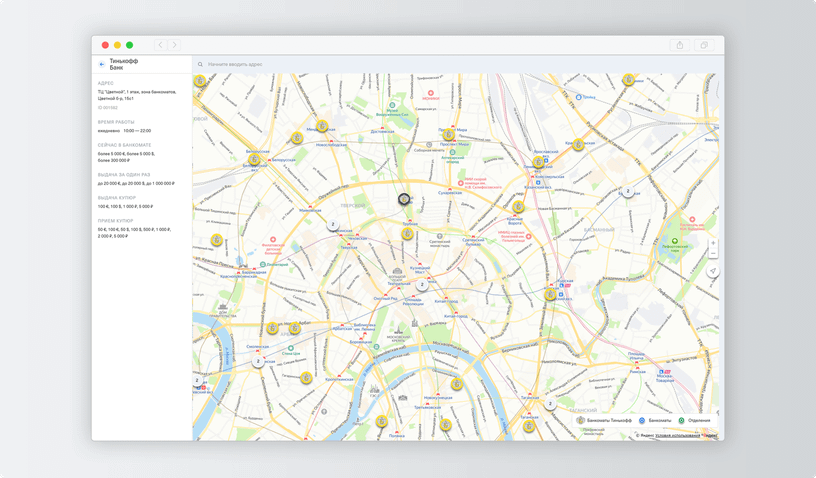Select the dark highlighted ATM marker near Цветной
816x478 pixels.
(x=404, y=199)
